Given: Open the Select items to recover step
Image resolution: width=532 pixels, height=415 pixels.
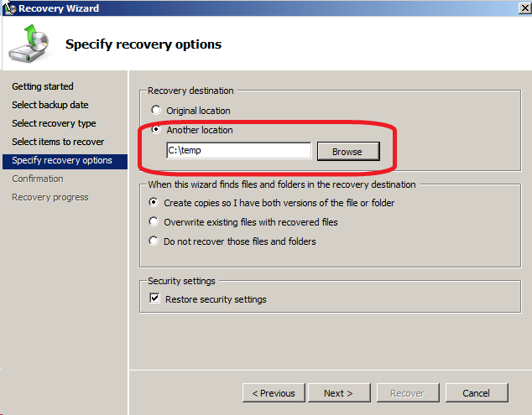Looking at the screenshot, I should click(x=58, y=142).
